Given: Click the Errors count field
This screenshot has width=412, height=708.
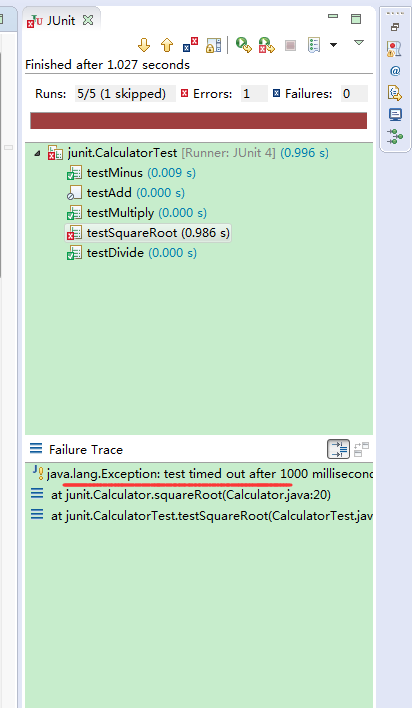Looking at the screenshot, I should click(254, 94).
